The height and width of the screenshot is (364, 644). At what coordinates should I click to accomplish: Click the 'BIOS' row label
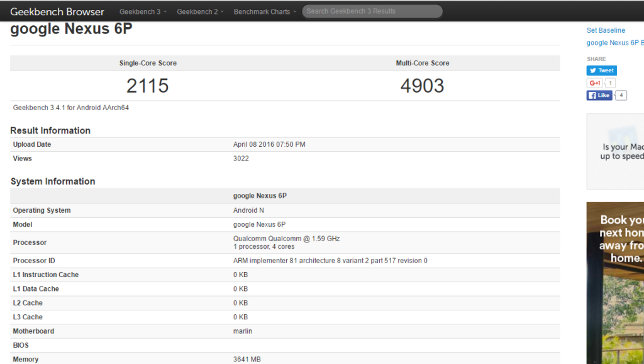tap(21, 346)
